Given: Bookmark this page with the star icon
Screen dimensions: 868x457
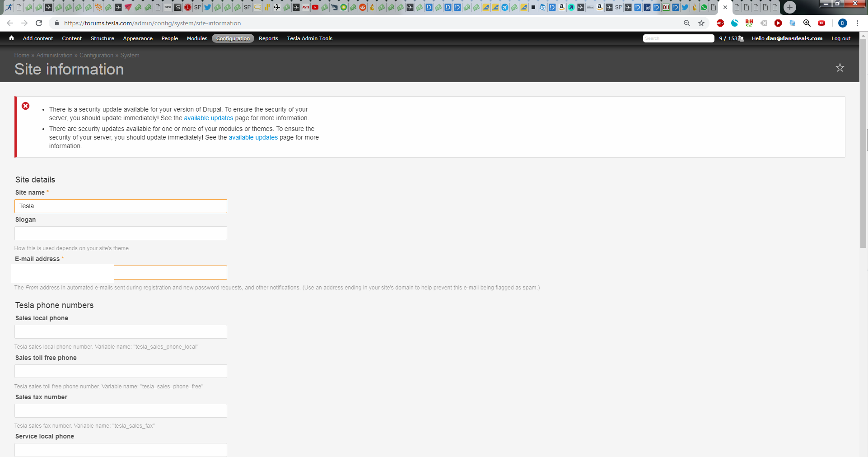Looking at the screenshot, I should pyautogui.click(x=701, y=23).
